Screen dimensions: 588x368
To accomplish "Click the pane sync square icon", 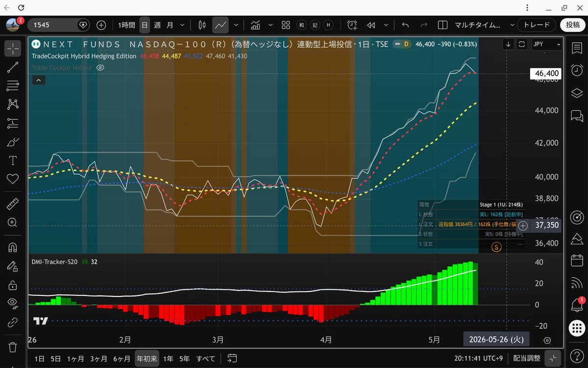I will tap(522, 44).
